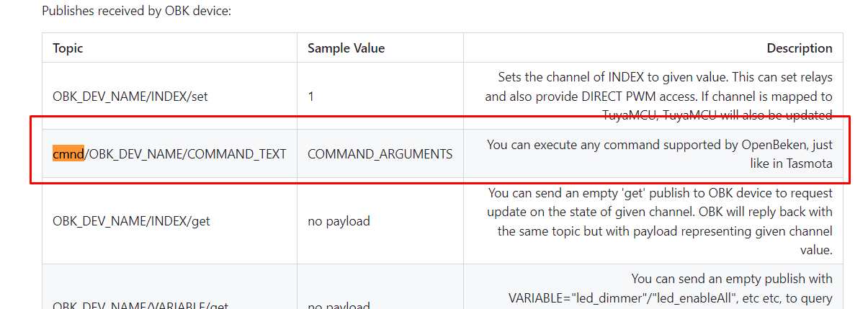Click the highlighted cmnd text
The image size is (868, 309).
click(x=68, y=153)
